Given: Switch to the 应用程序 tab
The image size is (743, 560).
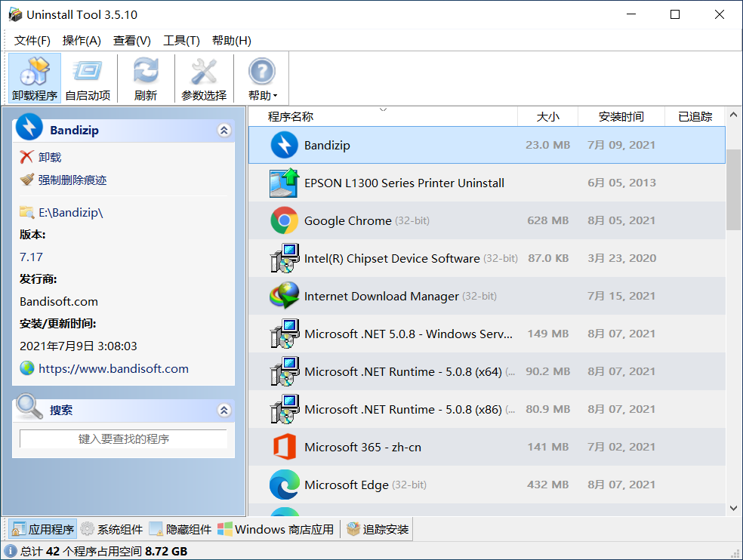Looking at the screenshot, I should (43, 529).
